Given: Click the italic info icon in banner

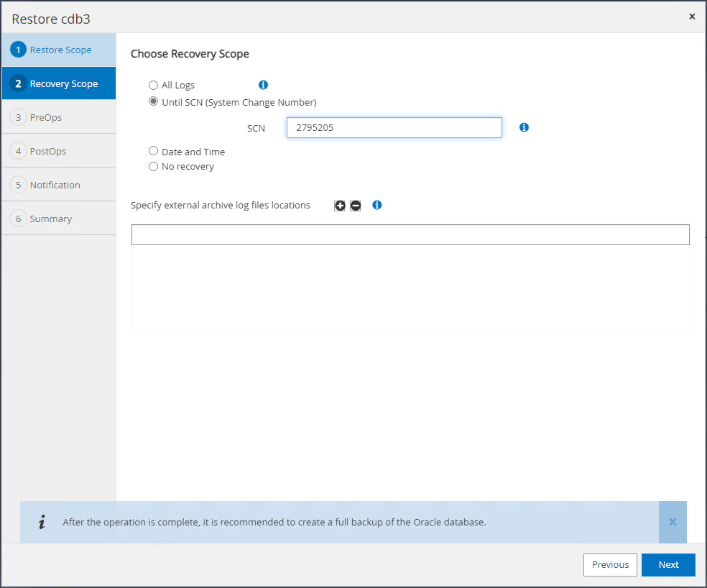Looking at the screenshot, I should [x=42, y=523].
